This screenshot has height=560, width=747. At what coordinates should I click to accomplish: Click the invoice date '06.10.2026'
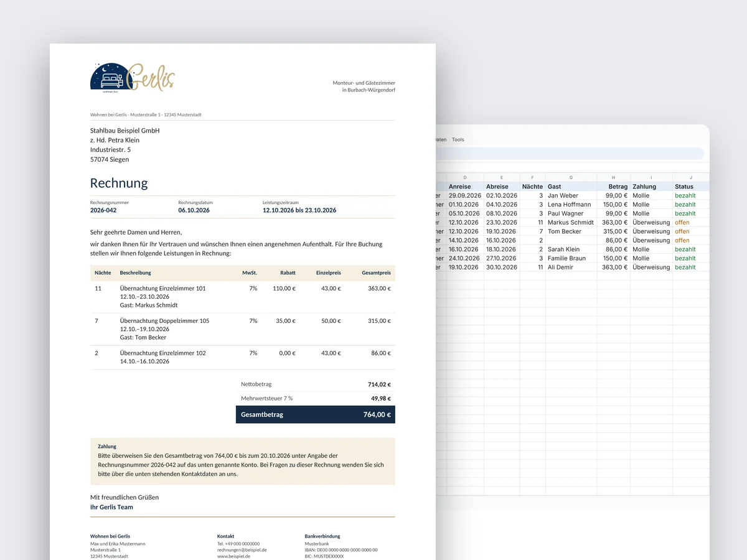[194, 210]
